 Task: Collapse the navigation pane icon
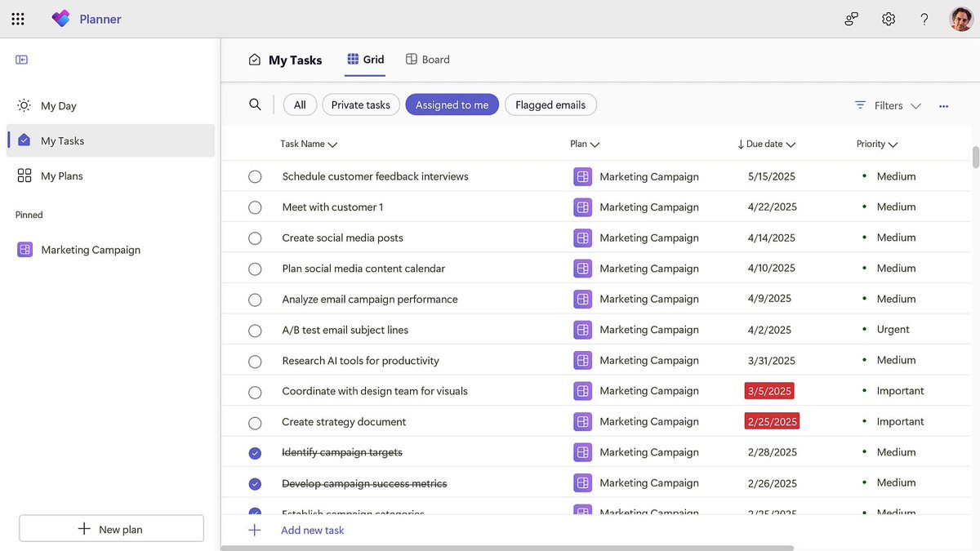(22, 60)
